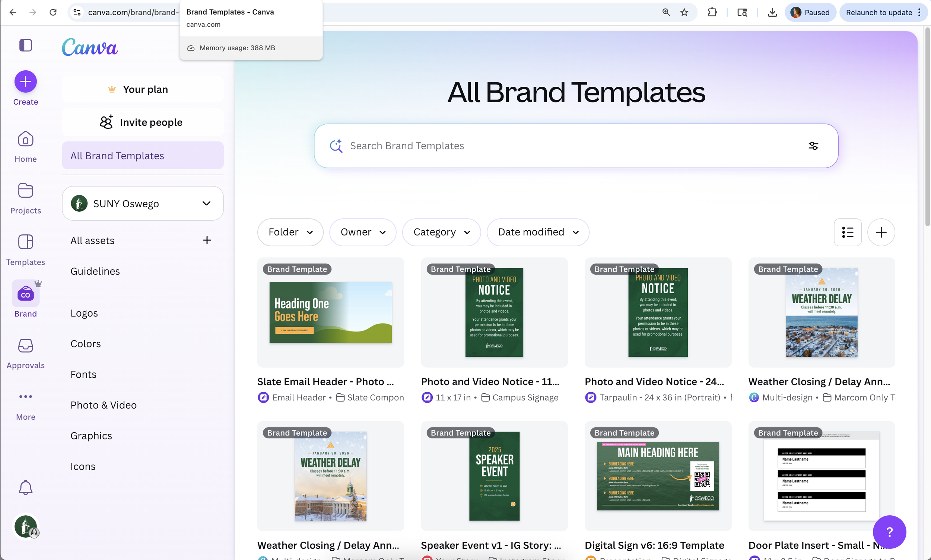
Task: Open the Templates sidebar icon
Action: coord(26,242)
